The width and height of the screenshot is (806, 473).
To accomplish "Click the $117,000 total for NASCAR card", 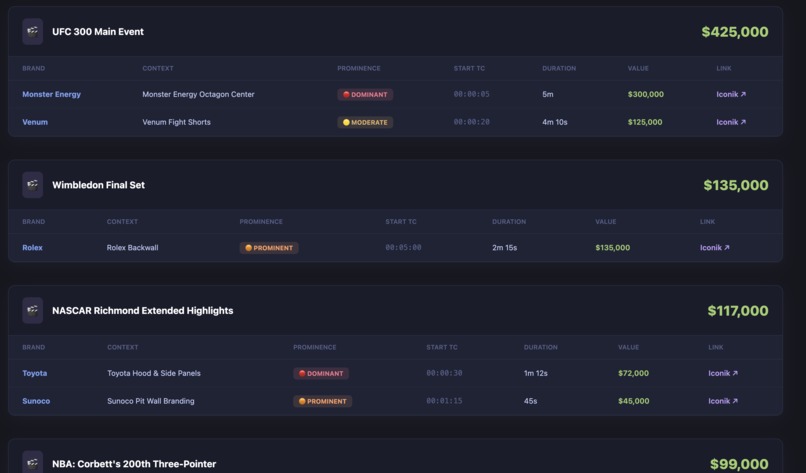I will 738,310.
